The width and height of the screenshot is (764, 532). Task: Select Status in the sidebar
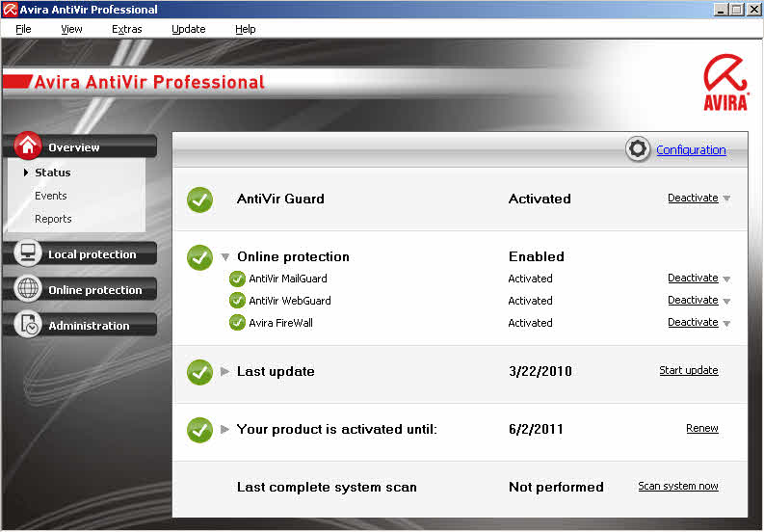coord(53,173)
